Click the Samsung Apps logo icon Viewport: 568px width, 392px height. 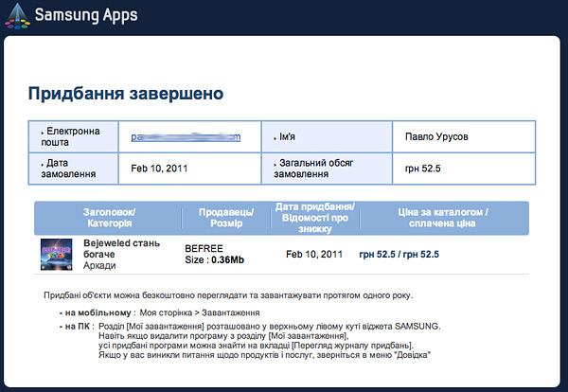(17, 16)
